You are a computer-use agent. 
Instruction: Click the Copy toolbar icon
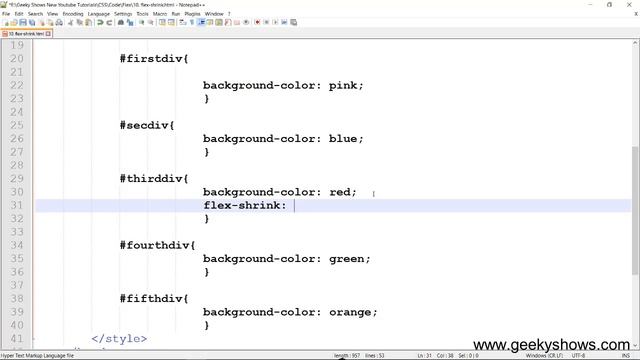[80, 22]
